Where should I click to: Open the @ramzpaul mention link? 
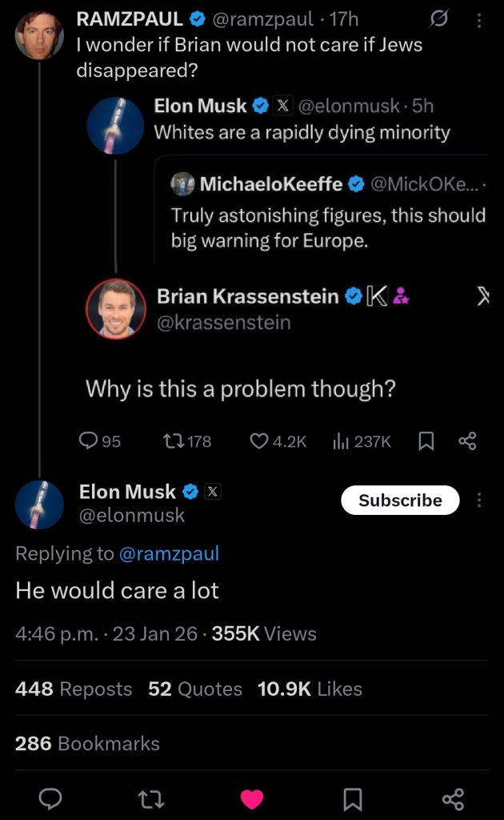pos(168,553)
